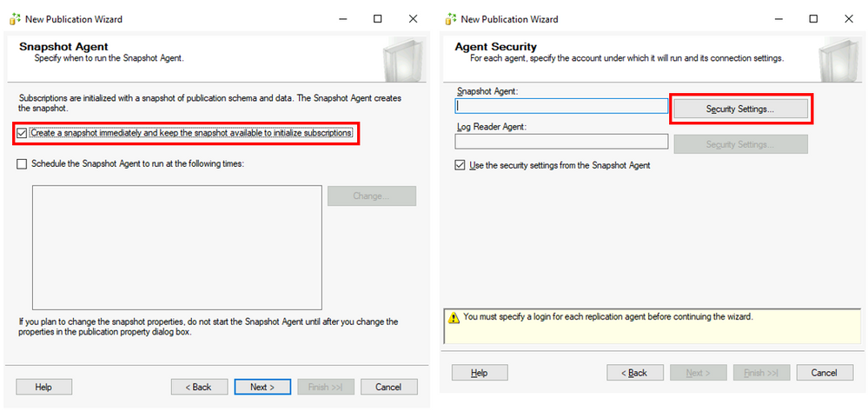This screenshot has height=411, width=868.
Task: Click Cancel in Agent Security wizard
Action: pos(824,373)
